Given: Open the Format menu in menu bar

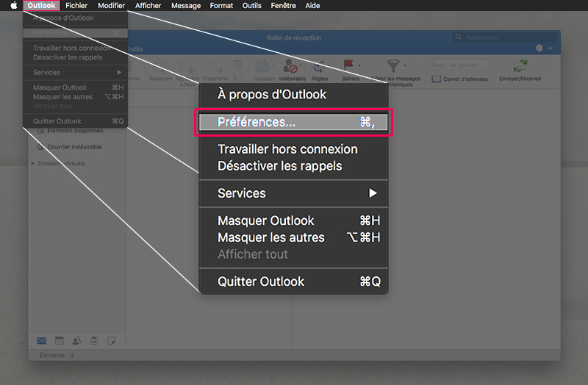Looking at the screenshot, I should pos(221,6).
